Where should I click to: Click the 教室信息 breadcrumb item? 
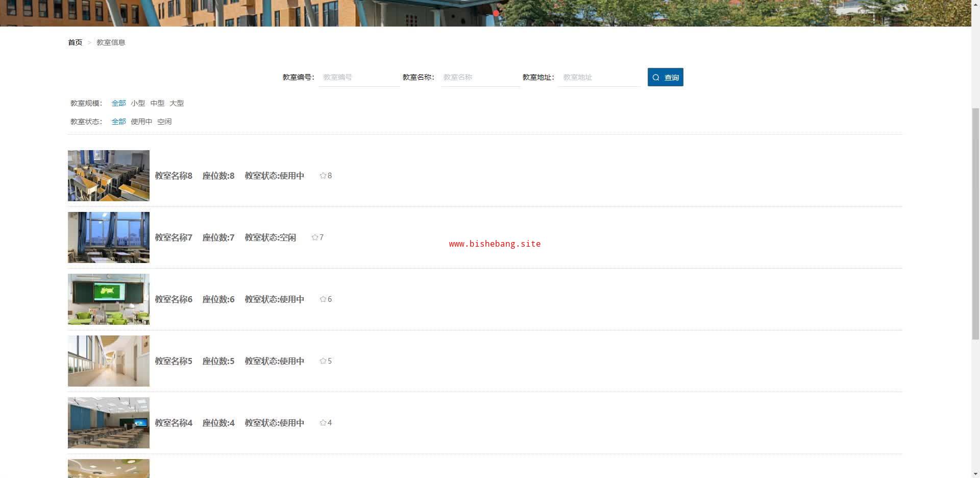[x=111, y=42]
